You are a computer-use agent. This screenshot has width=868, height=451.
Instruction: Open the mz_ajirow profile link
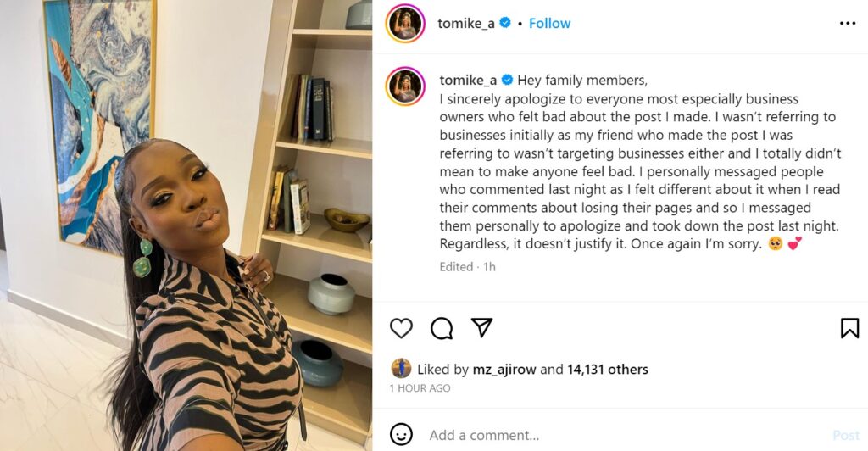[x=504, y=370]
